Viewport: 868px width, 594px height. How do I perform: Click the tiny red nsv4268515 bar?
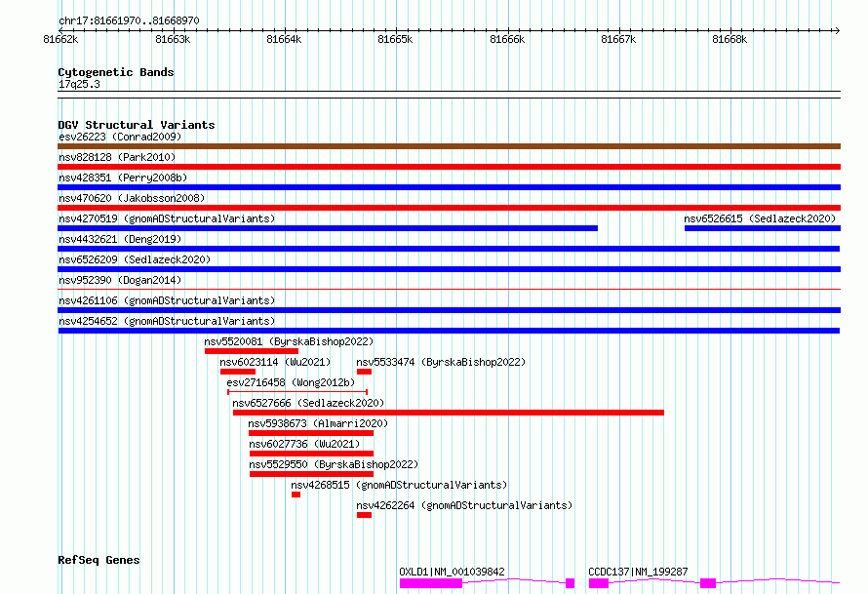pyautogui.click(x=296, y=495)
